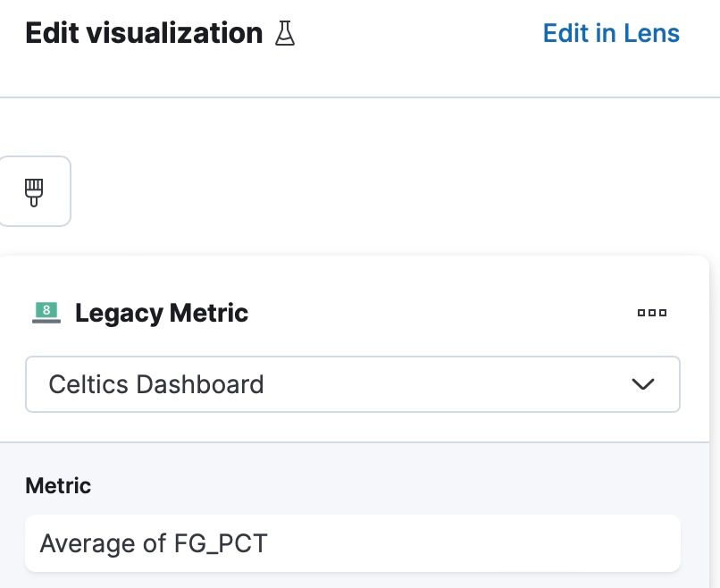Click the Metric section label
The height and width of the screenshot is (588, 720).
58,485
